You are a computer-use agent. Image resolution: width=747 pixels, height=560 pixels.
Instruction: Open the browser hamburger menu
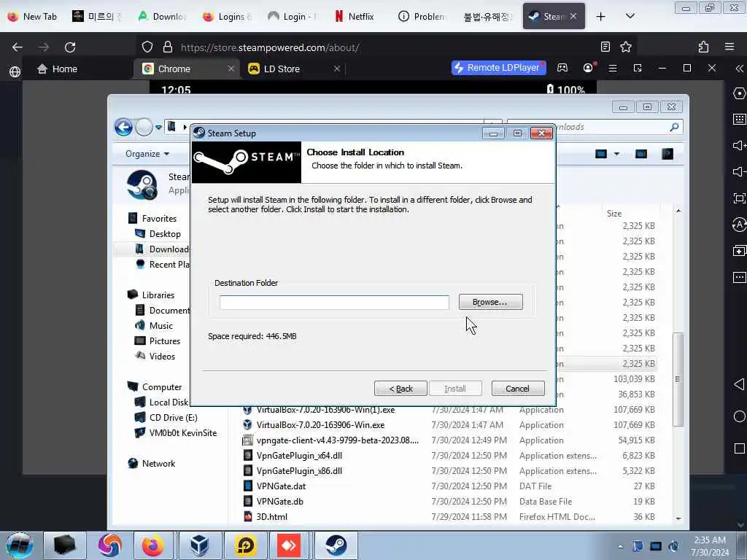[x=729, y=47]
